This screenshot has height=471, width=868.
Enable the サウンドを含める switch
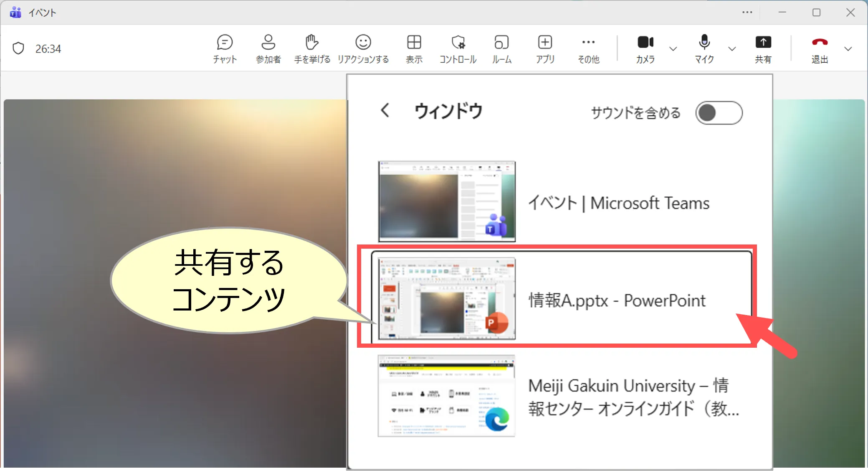[719, 113]
